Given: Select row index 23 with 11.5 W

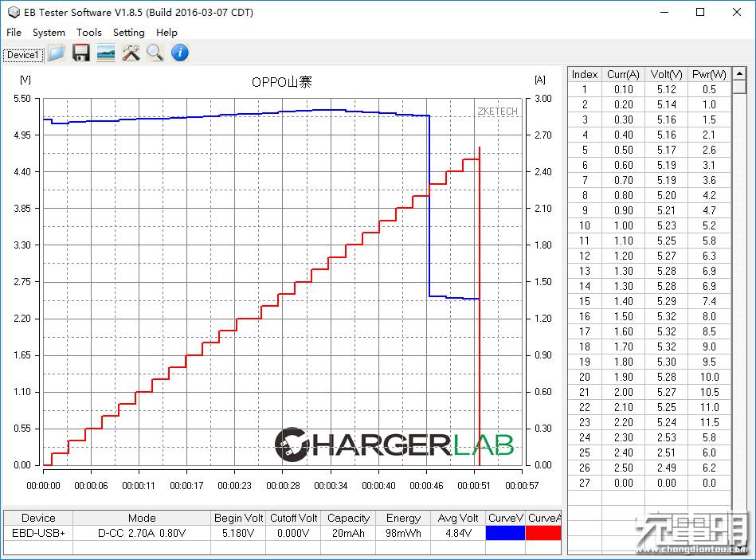Looking at the screenshot, I should coord(649,422).
